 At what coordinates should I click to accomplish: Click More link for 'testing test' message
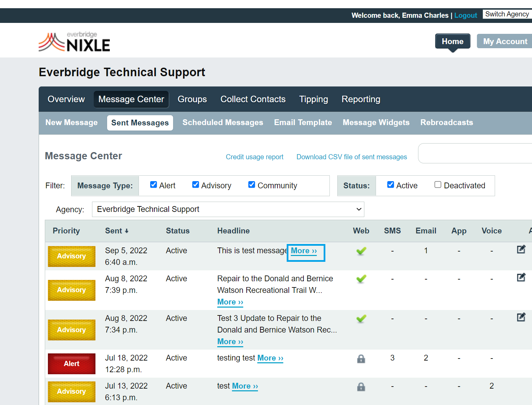[x=270, y=358]
